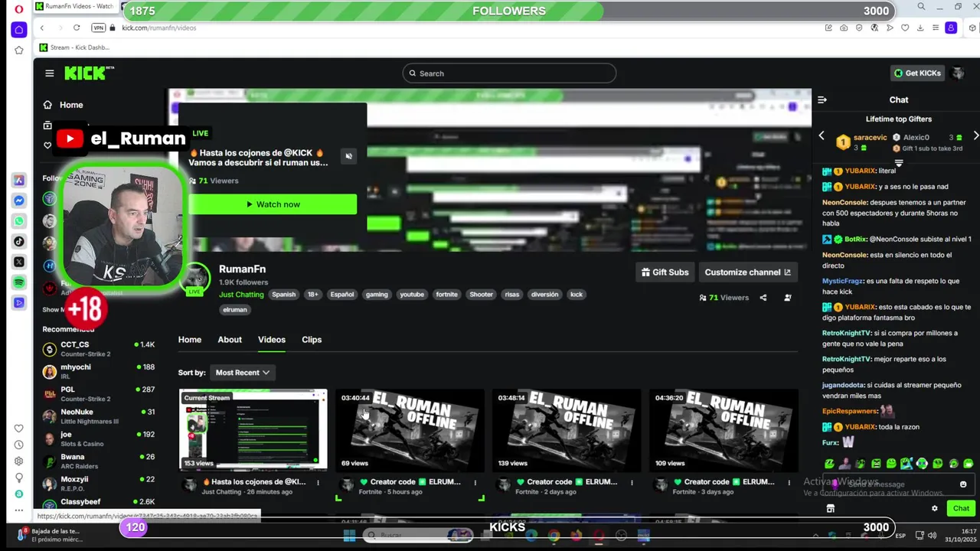Open the chat emoji picker
The image size is (980, 551).
[x=963, y=484]
